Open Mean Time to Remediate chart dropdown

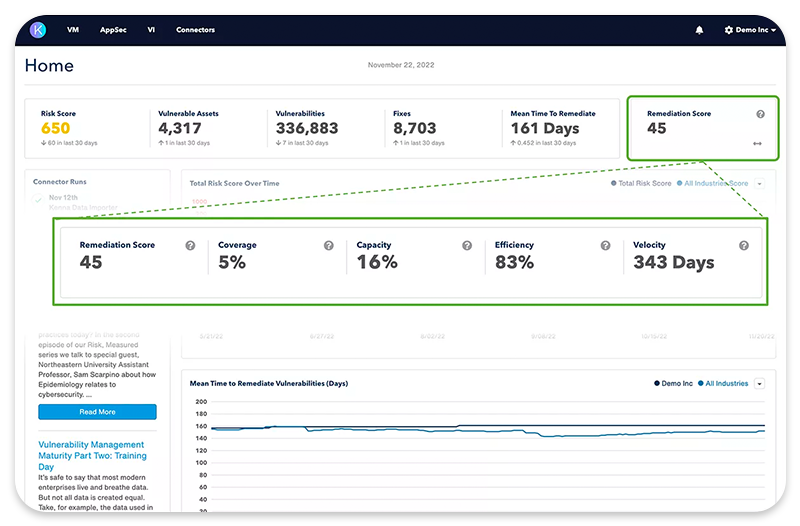click(x=760, y=384)
